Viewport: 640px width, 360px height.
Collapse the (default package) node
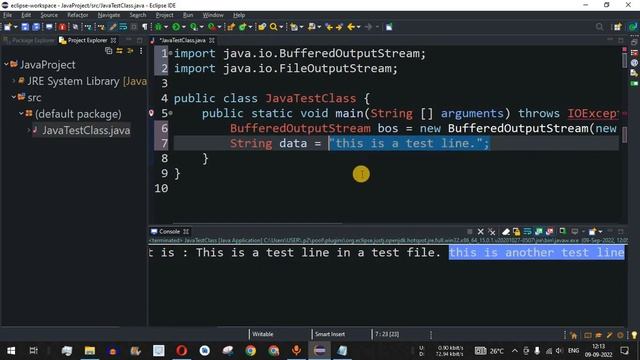point(21,113)
